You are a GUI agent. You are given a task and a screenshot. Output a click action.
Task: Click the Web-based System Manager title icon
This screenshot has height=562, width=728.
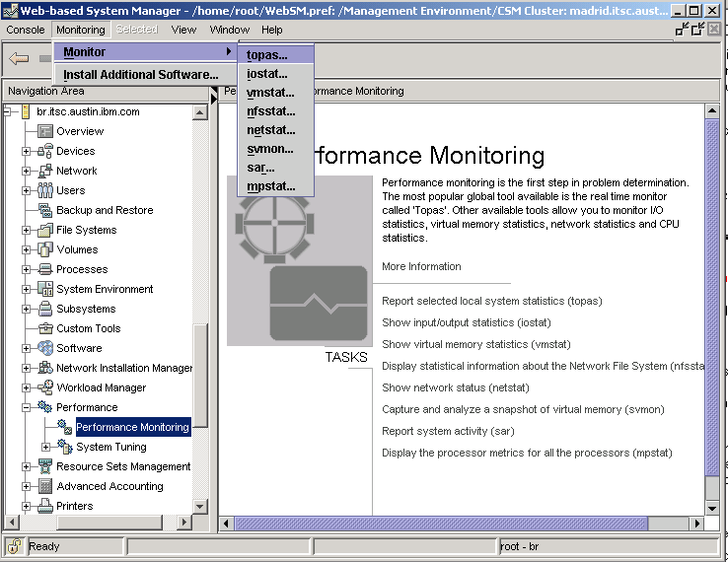10,10
